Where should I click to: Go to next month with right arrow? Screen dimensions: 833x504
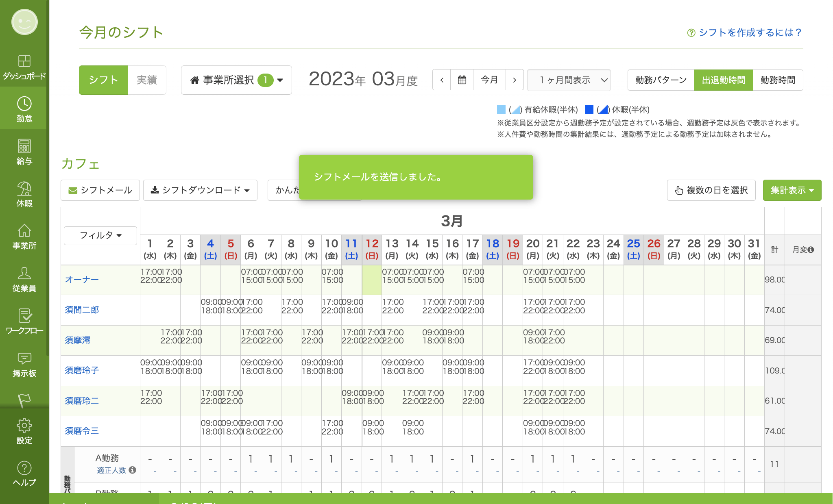pyautogui.click(x=515, y=80)
